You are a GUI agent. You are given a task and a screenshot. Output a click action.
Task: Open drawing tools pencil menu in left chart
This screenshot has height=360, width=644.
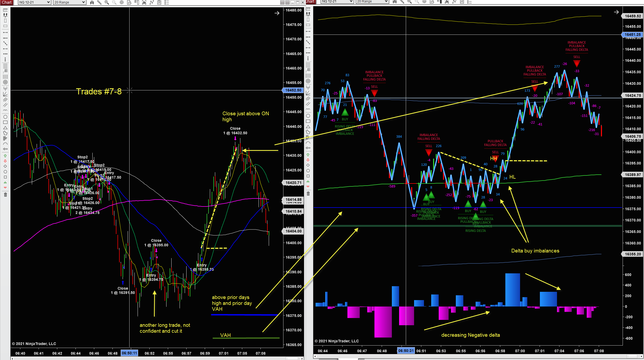[99, 2]
